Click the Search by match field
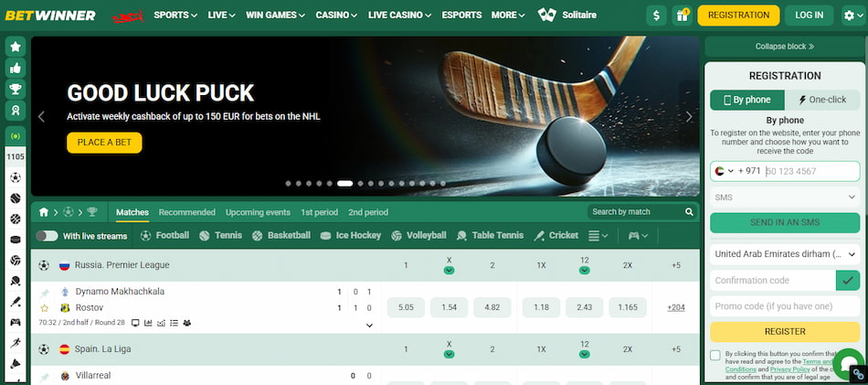This screenshot has width=868, height=385. point(635,211)
